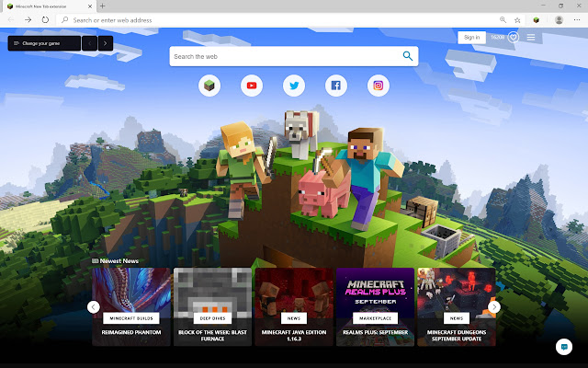The width and height of the screenshot is (588, 368).
Task: Close the Minecraft New Tab extension tab
Action: (90, 6)
